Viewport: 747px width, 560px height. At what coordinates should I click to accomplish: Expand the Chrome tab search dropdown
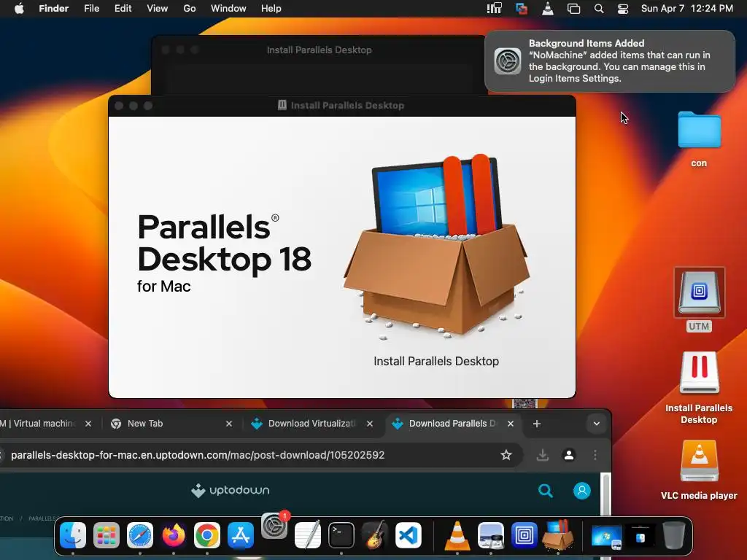click(597, 424)
